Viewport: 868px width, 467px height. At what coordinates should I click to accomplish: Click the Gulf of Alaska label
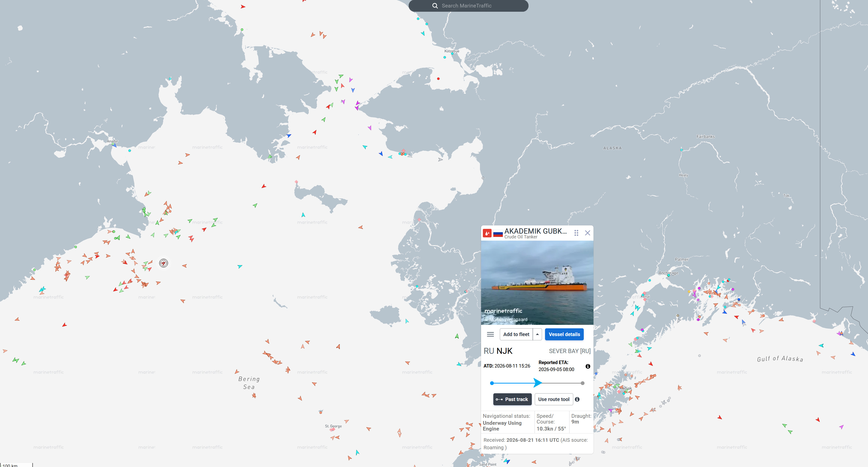(x=780, y=359)
